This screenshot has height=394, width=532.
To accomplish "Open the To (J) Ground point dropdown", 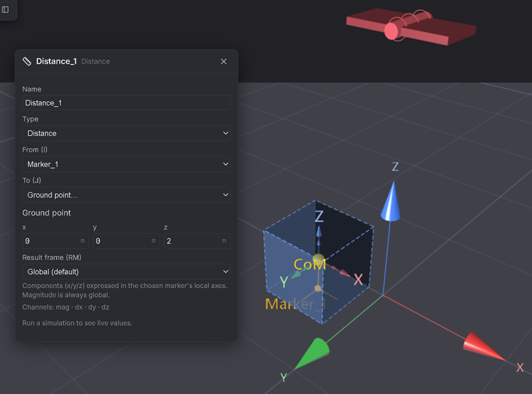I will 126,195.
